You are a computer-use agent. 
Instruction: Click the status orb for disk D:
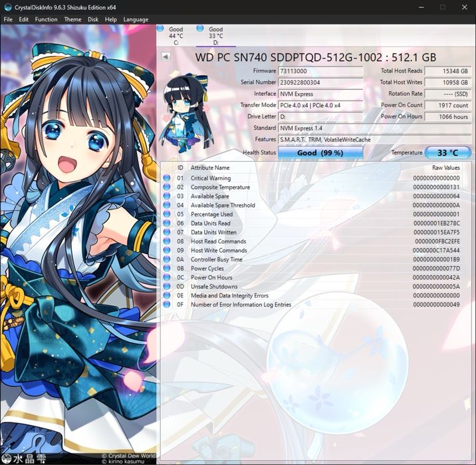(199, 29)
